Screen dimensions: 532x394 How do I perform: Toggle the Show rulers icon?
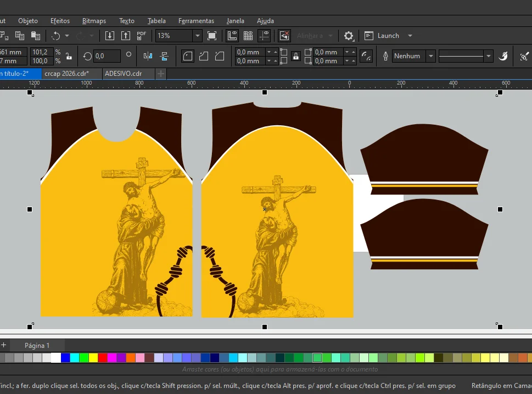click(232, 36)
